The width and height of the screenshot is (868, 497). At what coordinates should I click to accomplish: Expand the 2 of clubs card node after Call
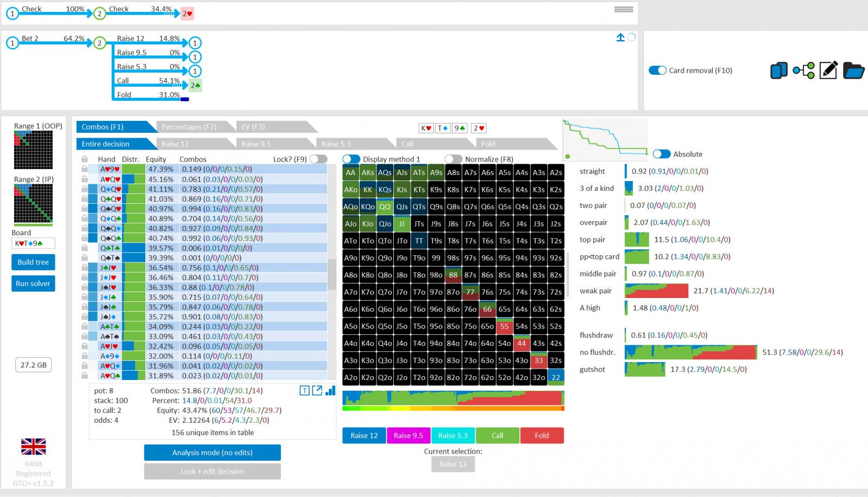click(x=195, y=85)
